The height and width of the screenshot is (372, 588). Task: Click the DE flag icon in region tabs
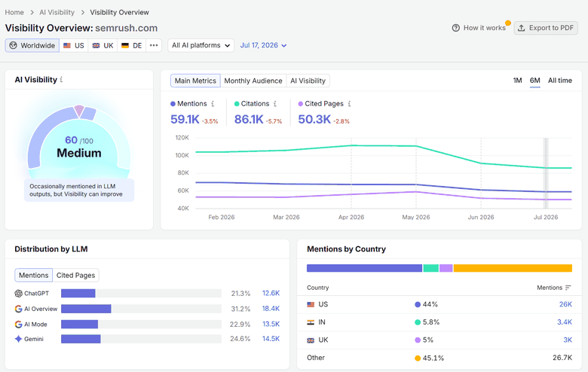(x=125, y=45)
